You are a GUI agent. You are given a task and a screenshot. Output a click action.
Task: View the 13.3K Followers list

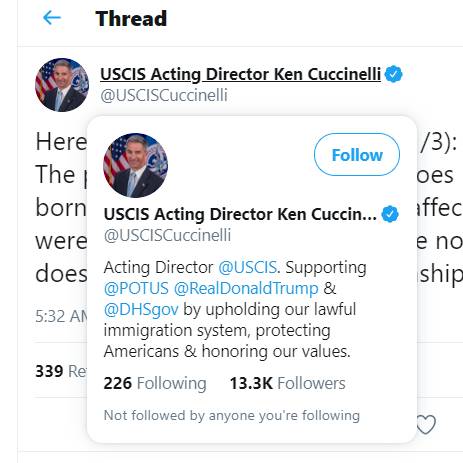pyautogui.click(x=288, y=383)
